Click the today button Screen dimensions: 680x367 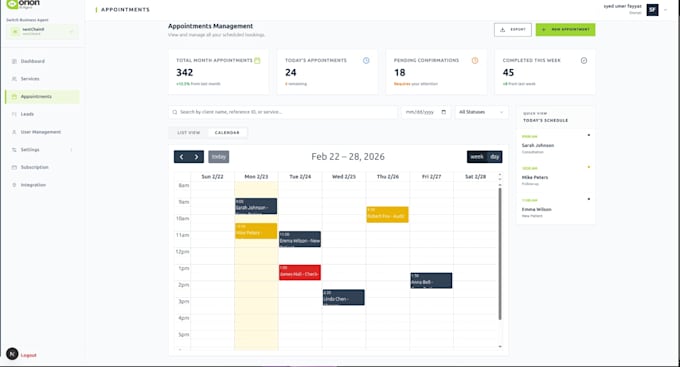pos(219,157)
